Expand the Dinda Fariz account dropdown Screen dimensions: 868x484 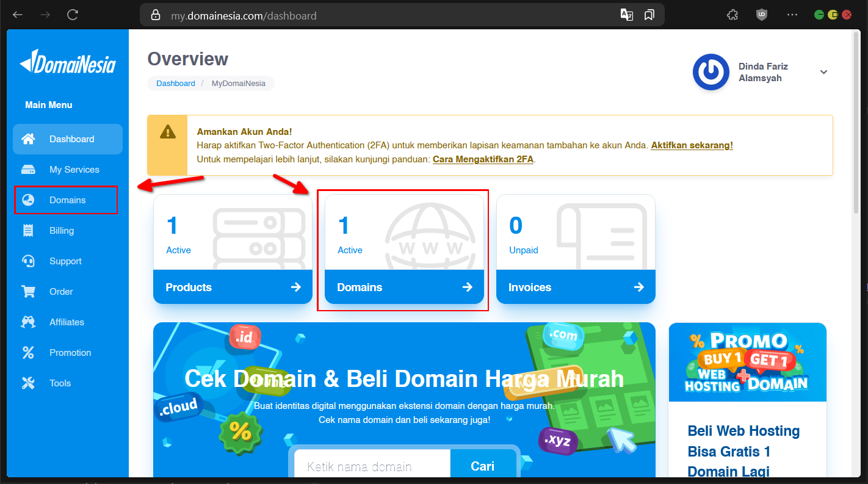coord(823,72)
